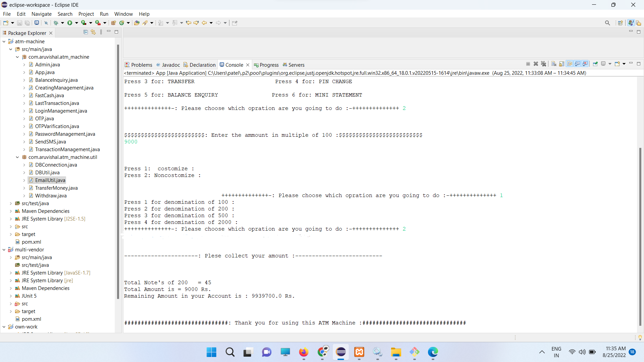Collapse the atm-machine project node
The width and height of the screenshot is (644, 362).
pos(4,41)
